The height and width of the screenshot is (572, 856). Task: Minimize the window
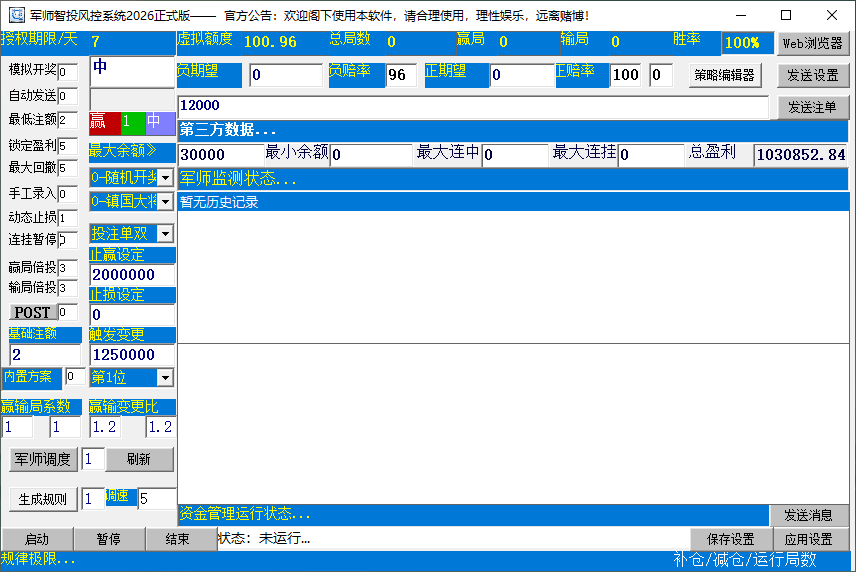click(741, 15)
